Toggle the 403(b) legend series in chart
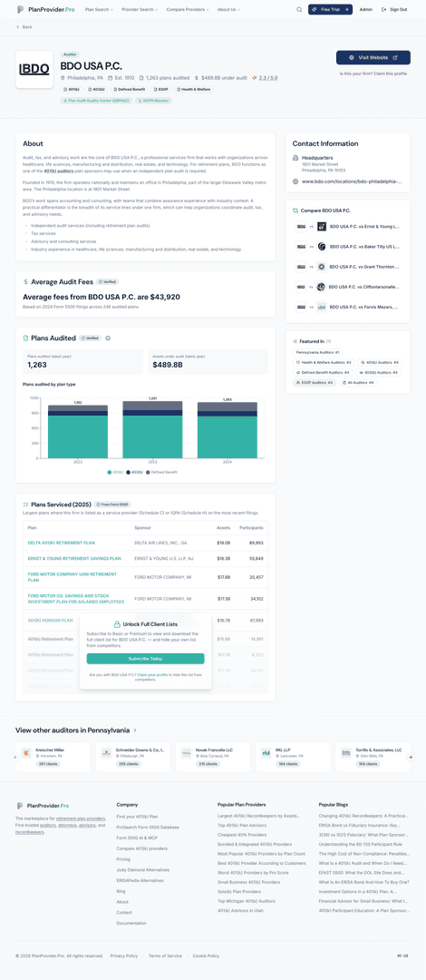Image resolution: width=426 pixels, height=980 pixels. pos(135,472)
